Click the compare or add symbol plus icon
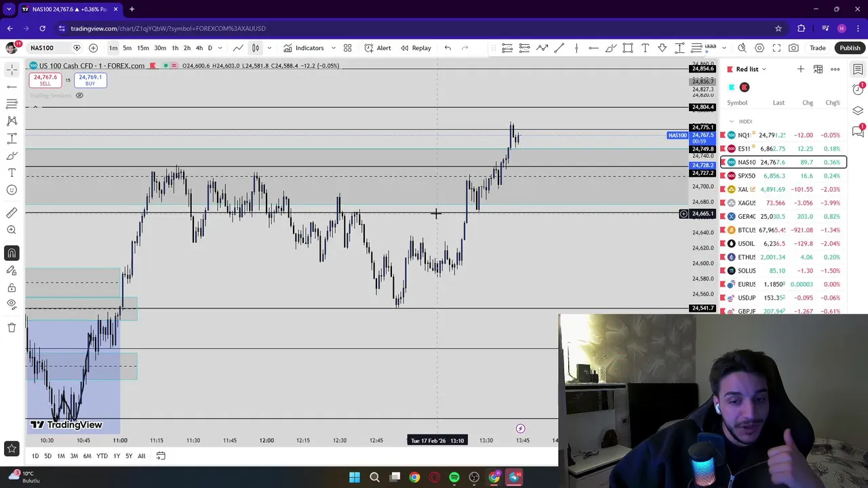Viewport: 868px width, 488px height. pyautogui.click(x=93, y=48)
